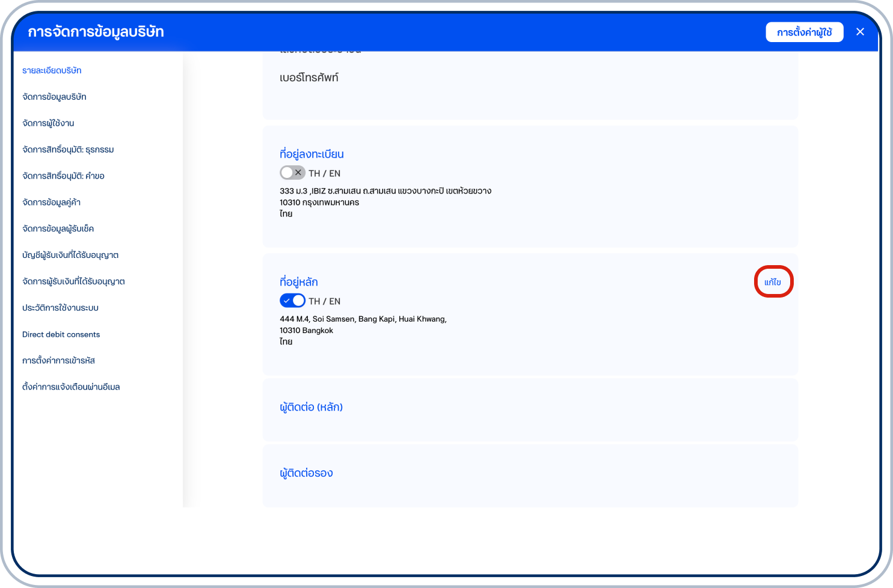Select รายละเอียดบริษัท in sidebar
893x588 pixels.
click(x=52, y=70)
